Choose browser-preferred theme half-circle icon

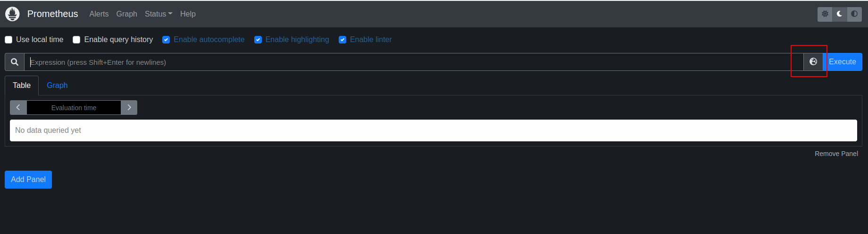(x=854, y=14)
